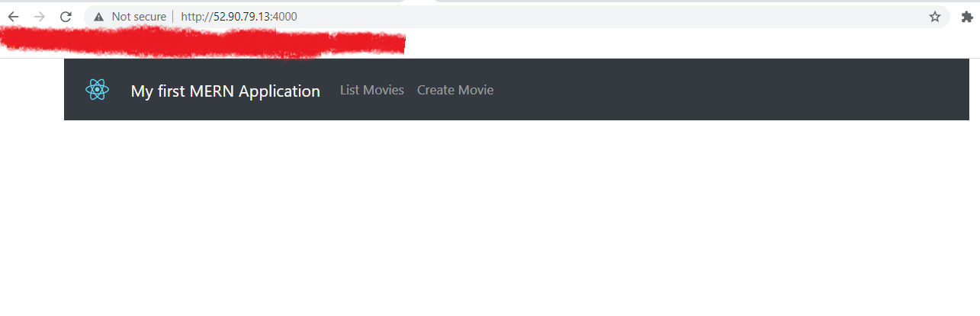The image size is (980, 316).
Task: Click the empty dark area of the navbar
Action: coord(732,90)
